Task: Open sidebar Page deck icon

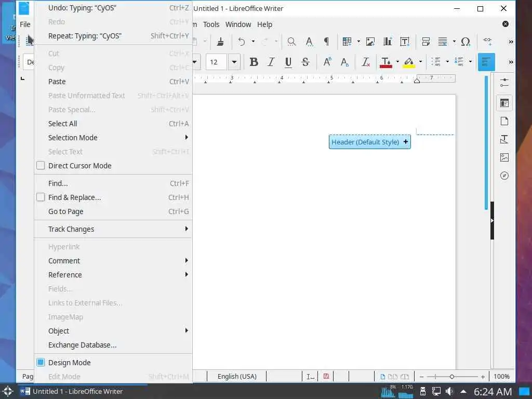Action: pos(504,121)
